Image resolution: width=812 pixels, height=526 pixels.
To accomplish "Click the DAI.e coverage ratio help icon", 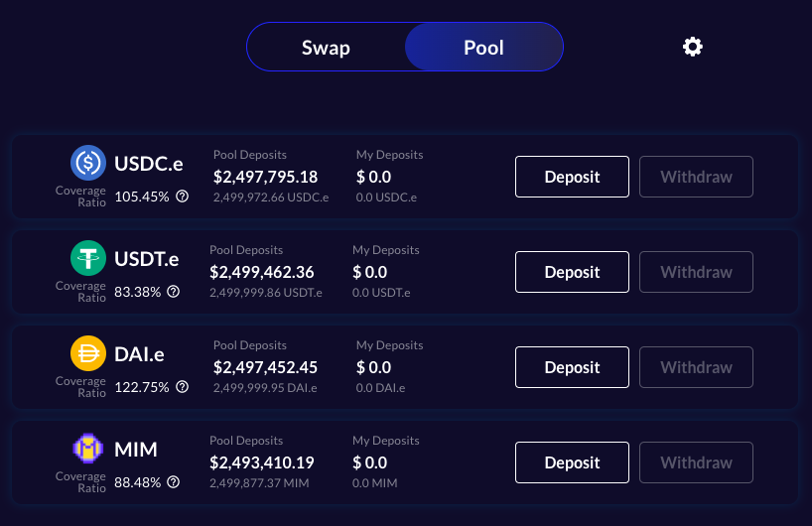I will pyautogui.click(x=183, y=387).
